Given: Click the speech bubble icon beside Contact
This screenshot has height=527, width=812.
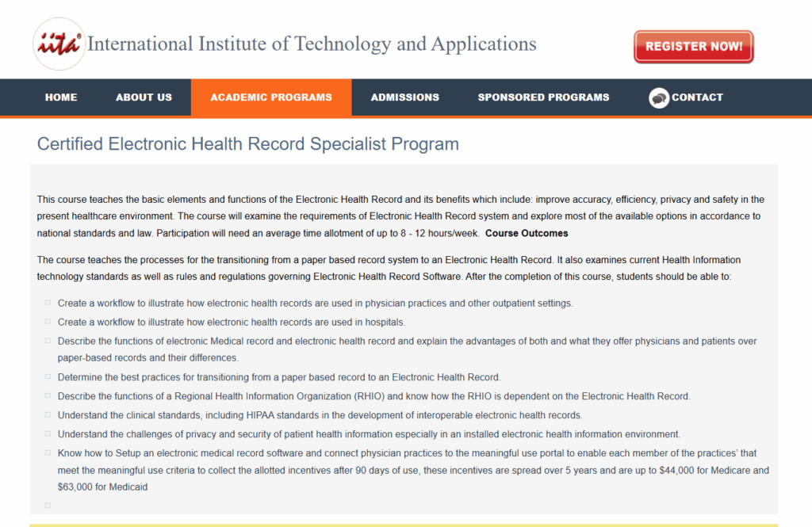Looking at the screenshot, I should tap(658, 97).
